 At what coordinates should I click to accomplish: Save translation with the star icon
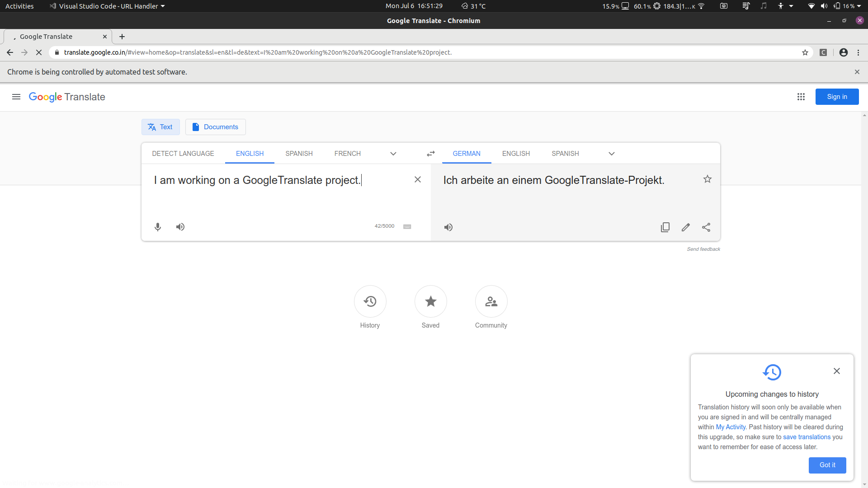(x=708, y=179)
